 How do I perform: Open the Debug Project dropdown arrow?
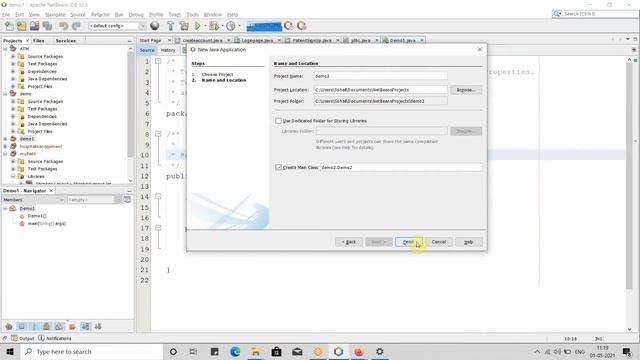[x=222, y=26]
